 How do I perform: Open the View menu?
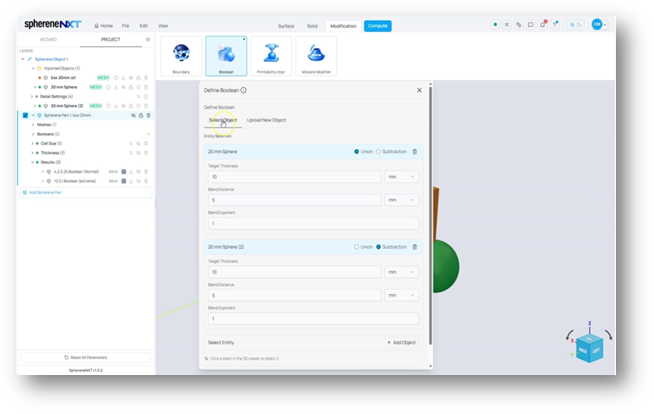point(163,26)
